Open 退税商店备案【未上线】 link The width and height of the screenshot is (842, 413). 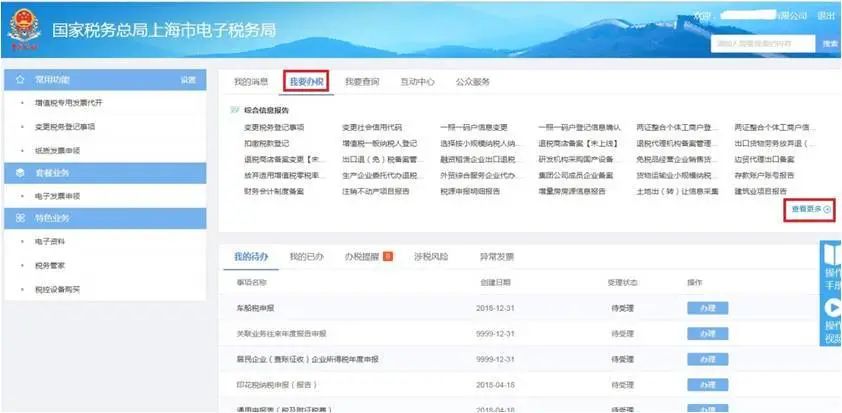pos(578,143)
